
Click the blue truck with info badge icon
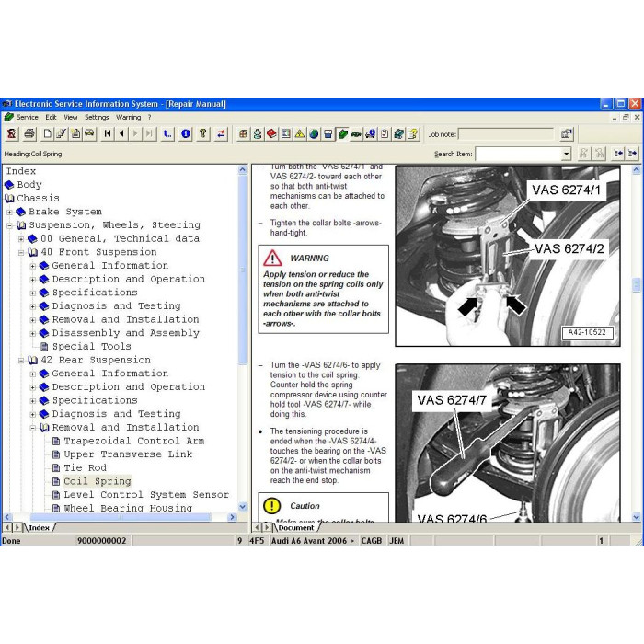pyautogui.click(x=370, y=134)
